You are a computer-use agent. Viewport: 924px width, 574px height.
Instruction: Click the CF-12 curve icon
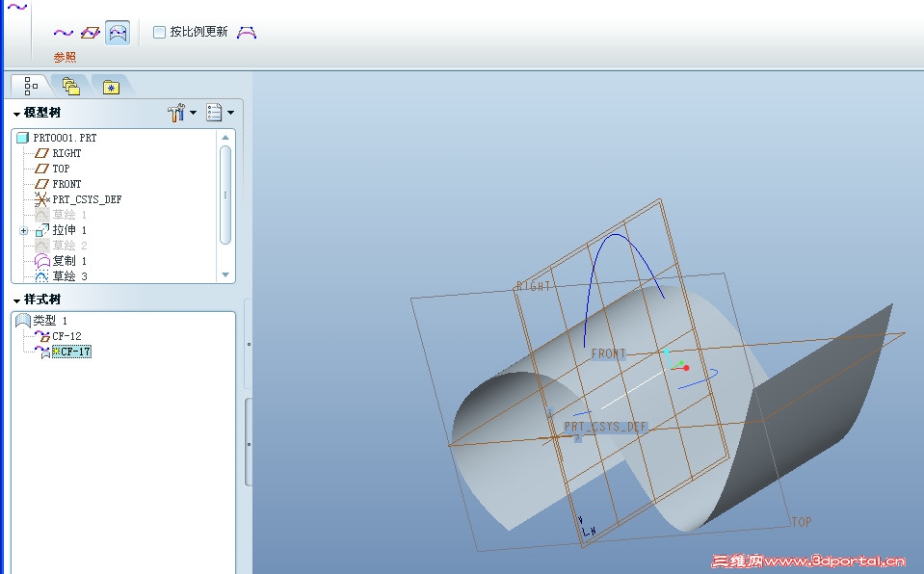(41, 336)
